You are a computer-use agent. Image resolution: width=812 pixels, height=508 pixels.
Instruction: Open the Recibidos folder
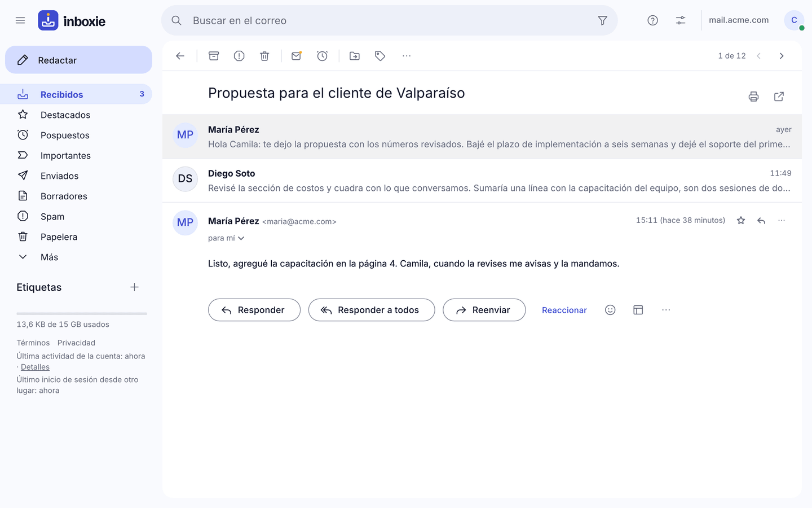[76, 94]
